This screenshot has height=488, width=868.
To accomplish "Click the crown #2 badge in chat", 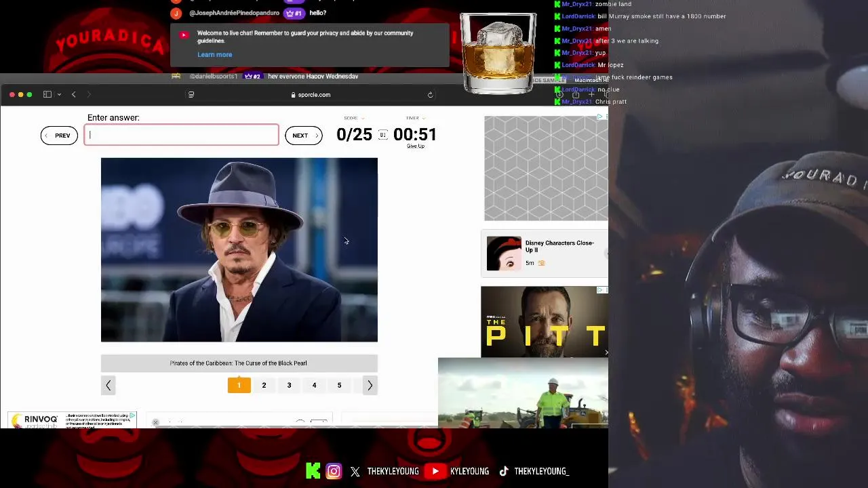I will coord(252,77).
